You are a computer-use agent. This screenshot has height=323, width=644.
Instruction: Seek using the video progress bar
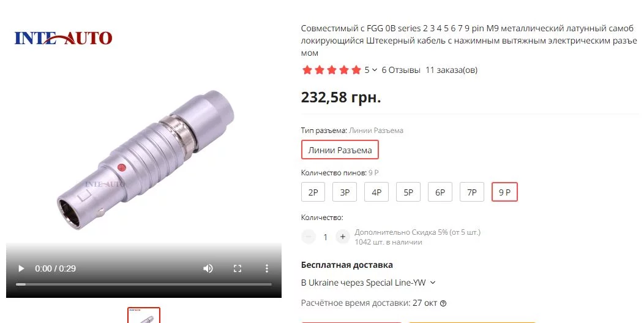(x=144, y=284)
